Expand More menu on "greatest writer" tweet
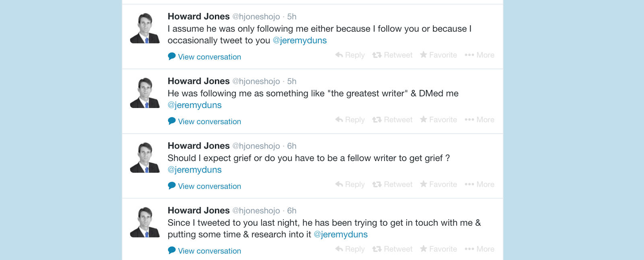 (479, 120)
